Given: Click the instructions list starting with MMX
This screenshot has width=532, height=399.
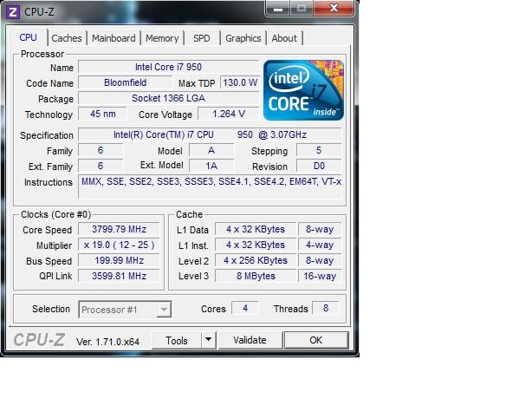Looking at the screenshot, I should pos(210,186).
